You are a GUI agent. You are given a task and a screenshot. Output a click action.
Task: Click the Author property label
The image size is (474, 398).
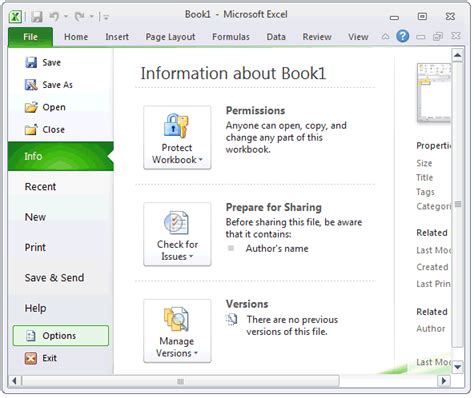point(431,329)
